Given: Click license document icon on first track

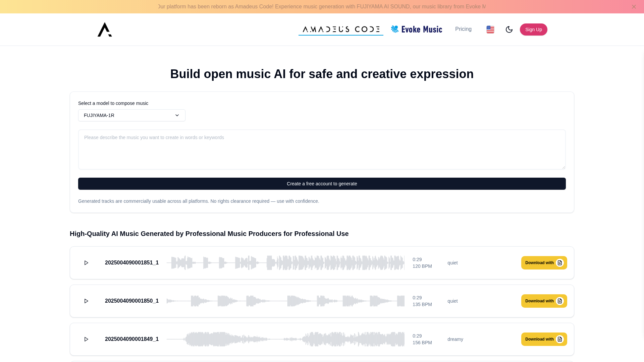Looking at the screenshot, I should pos(559,263).
